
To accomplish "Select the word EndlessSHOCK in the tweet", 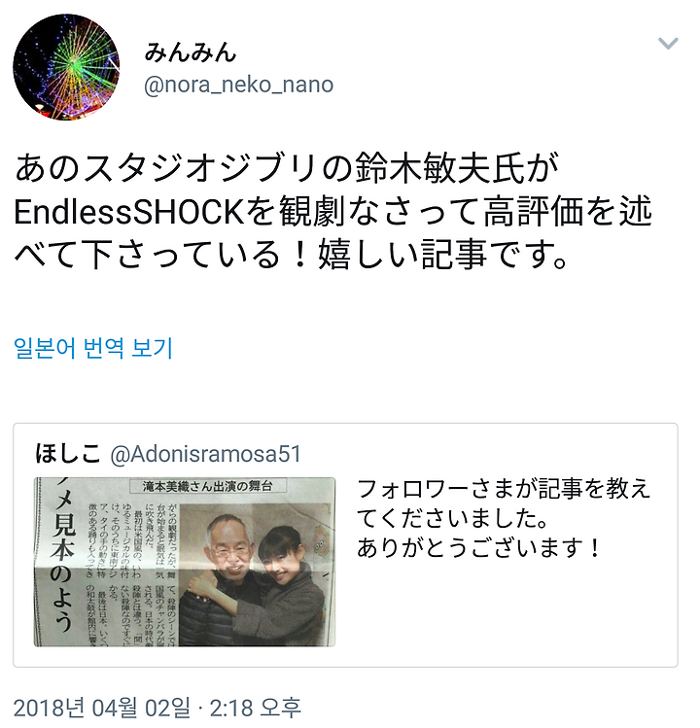I will click(x=129, y=212).
